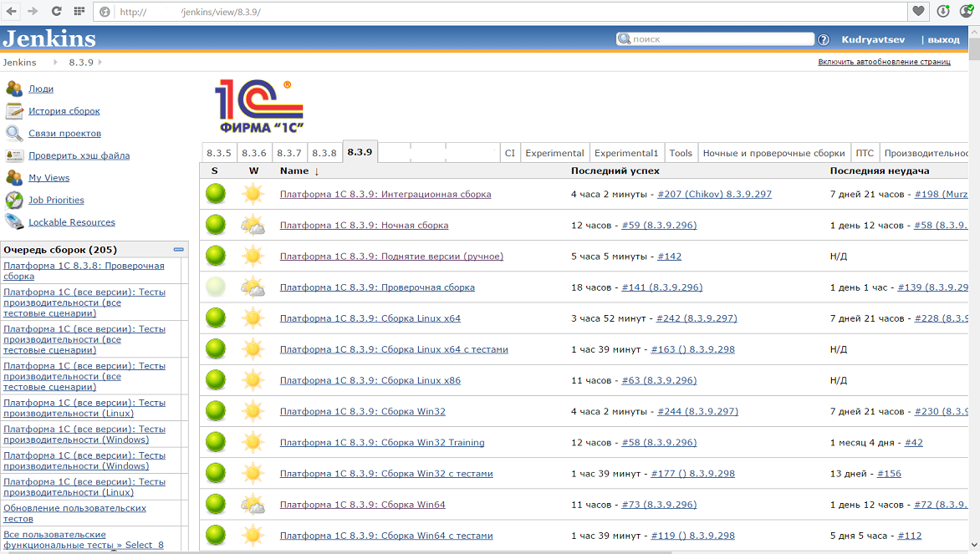
Task: Click weather icon of Ночная сборка job
Action: pyautogui.click(x=253, y=225)
